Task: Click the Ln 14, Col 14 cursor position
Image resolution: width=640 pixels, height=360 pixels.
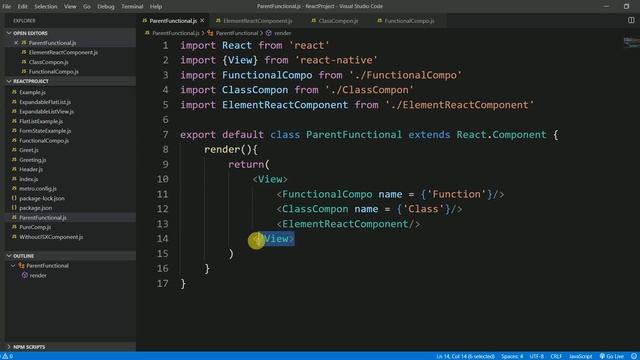Action: [x=465, y=356]
